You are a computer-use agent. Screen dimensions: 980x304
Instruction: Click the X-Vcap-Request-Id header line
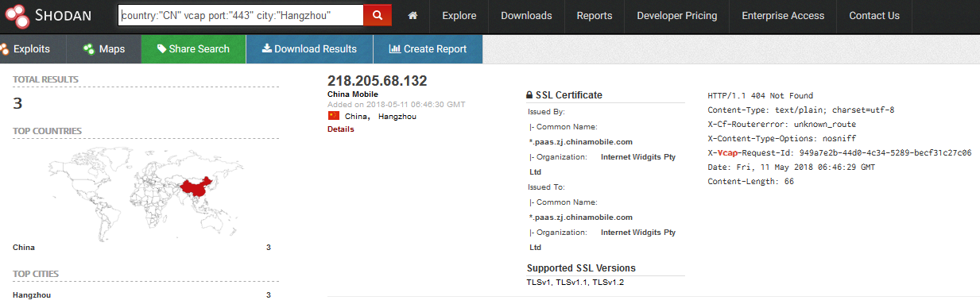839,153
